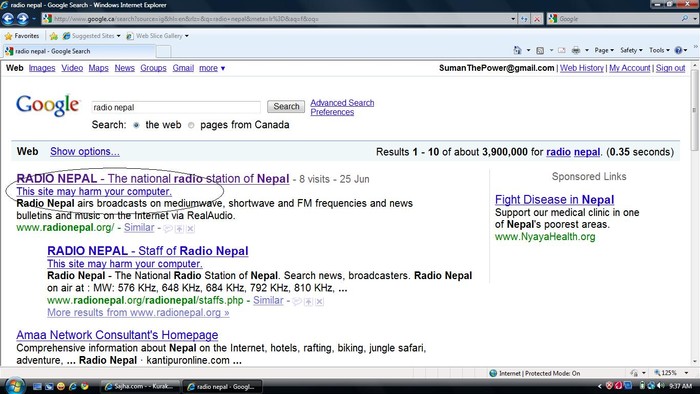Viewport: 700px width, 394px height.
Task: Open the Page menu
Action: coord(604,50)
